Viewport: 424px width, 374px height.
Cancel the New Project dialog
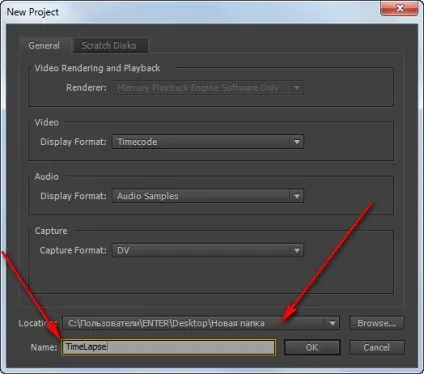click(x=377, y=347)
